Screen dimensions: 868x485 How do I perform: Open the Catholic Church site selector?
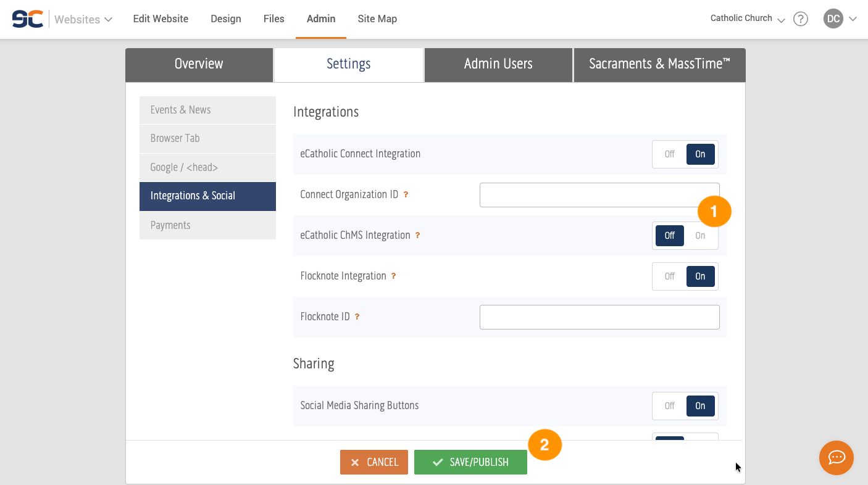tap(747, 19)
